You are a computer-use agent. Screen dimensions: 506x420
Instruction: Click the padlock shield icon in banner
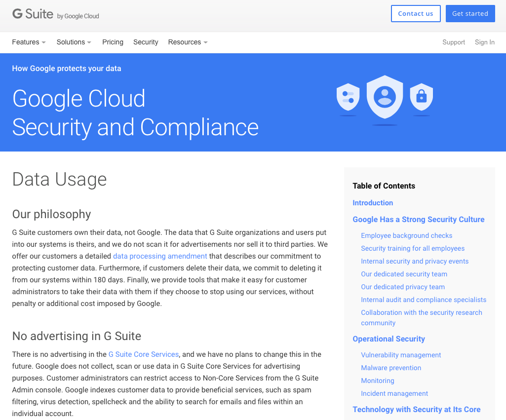(422, 97)
